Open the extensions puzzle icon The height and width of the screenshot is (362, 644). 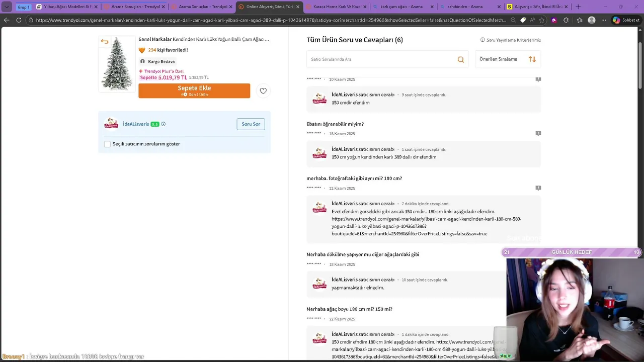pyautogui.click(x=566, y=20)
